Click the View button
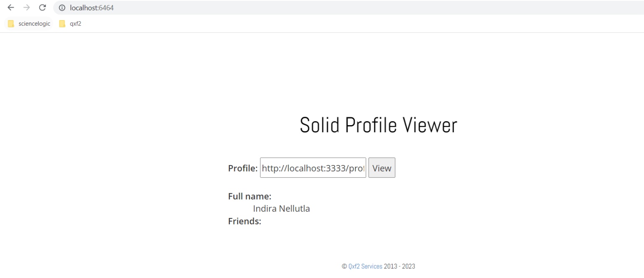 pos(382,168)
